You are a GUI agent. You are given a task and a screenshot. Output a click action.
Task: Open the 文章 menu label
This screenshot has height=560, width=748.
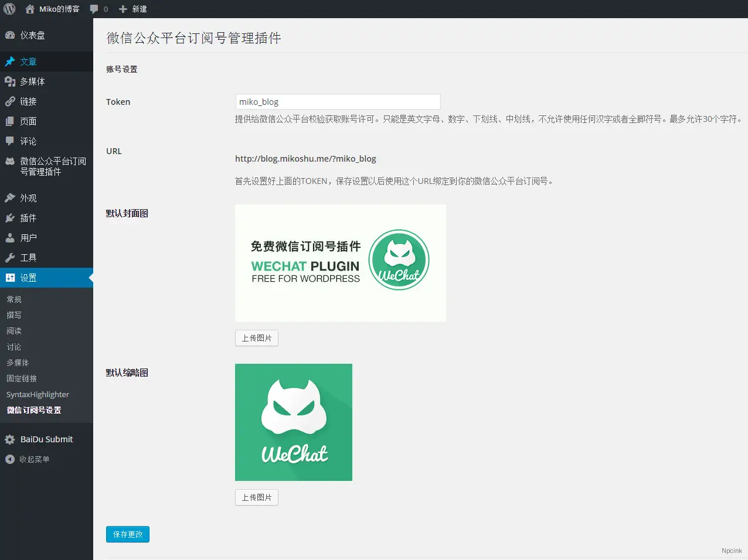click(28, 62)
